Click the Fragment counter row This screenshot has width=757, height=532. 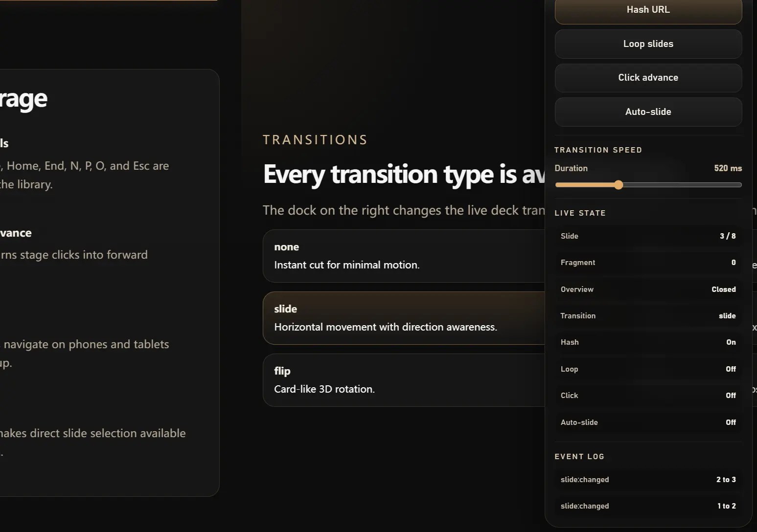(648, 263)
